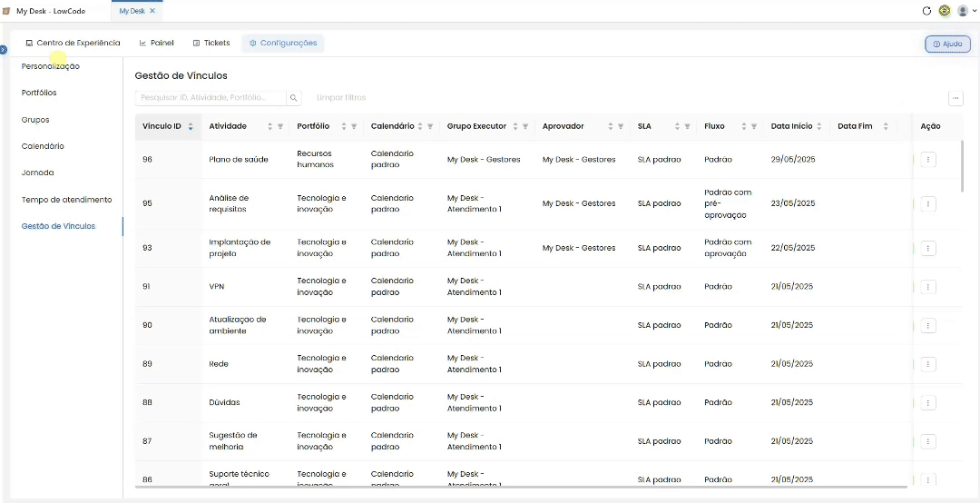Click the search magnifier icon
The image size is (980, 503).
[294, 97]
